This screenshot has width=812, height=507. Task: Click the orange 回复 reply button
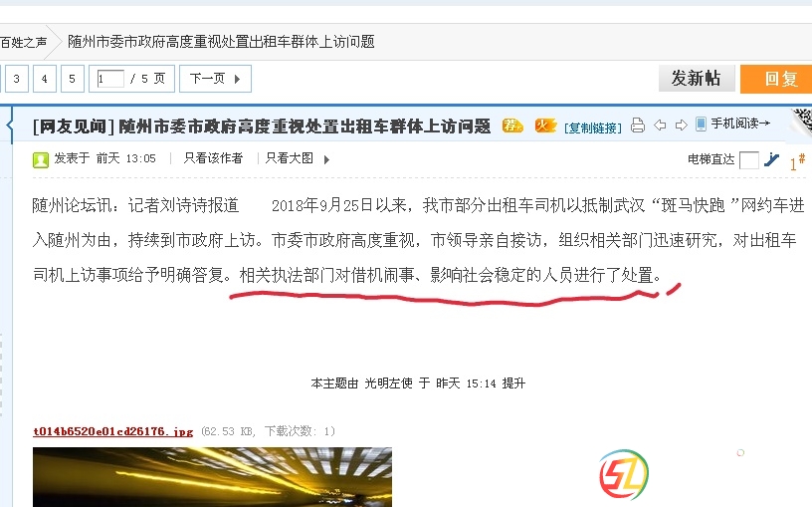[x=776, y=79]
